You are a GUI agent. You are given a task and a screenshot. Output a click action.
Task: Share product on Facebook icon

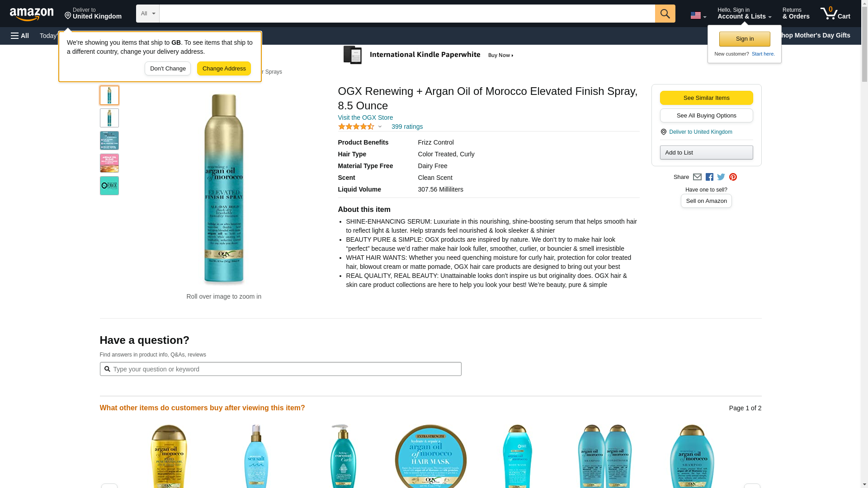tap(709, 177)
